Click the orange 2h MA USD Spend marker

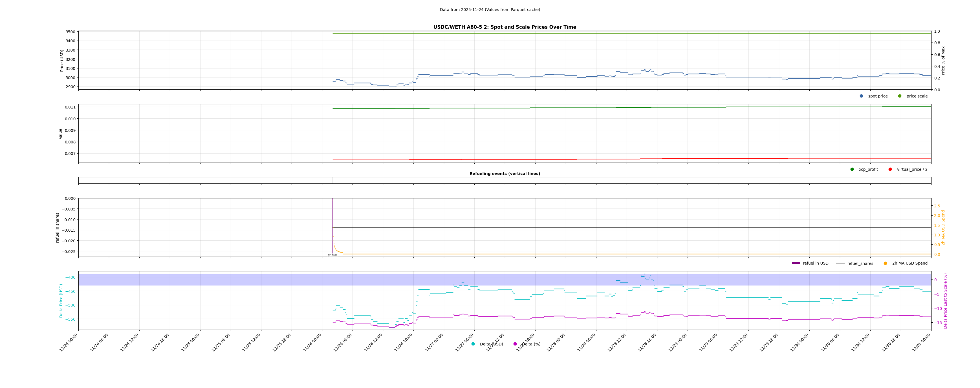coord(885,263)
